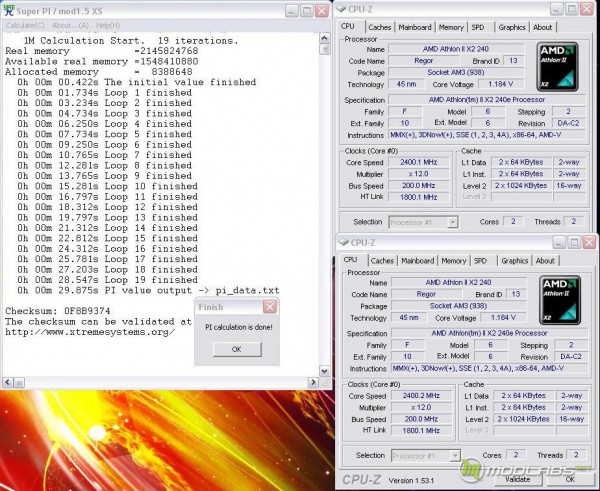Image resolution: width=600 pixels, height=491 pixels.
Task: Select the Mainboard tab in upper CPU-Z
Action: 415,27
